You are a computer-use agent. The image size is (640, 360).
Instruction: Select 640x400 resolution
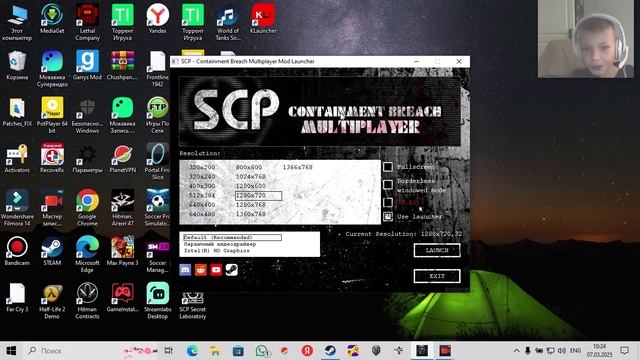pos(202,205)
